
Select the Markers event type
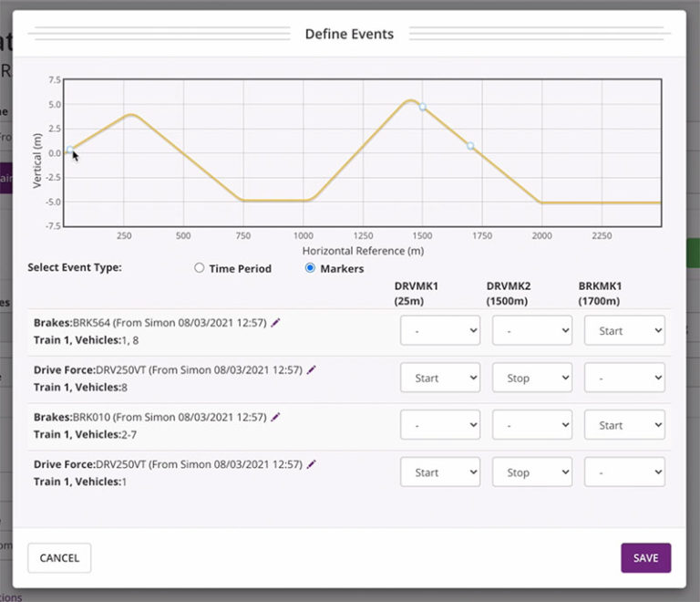310,268
